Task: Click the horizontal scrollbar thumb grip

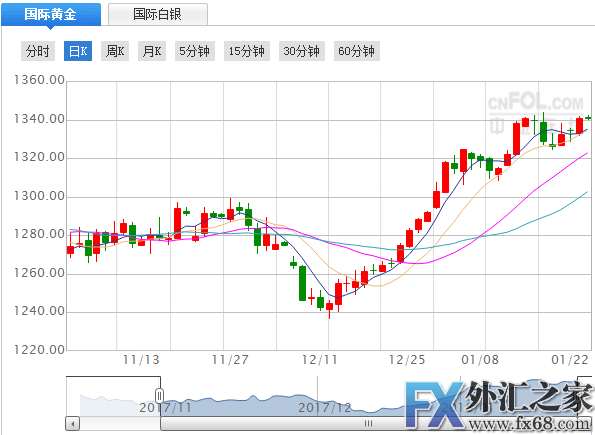Action: pyautogui.click(x=368, y=423)
